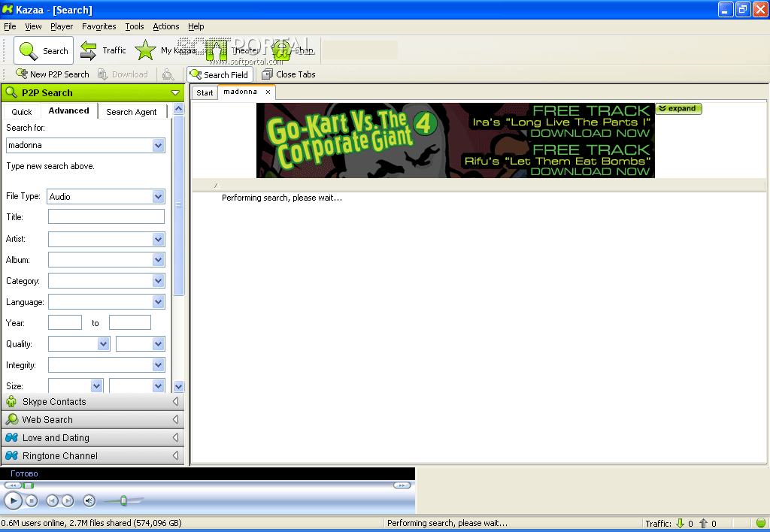Open the Search for dropdown history

(158, 145)
